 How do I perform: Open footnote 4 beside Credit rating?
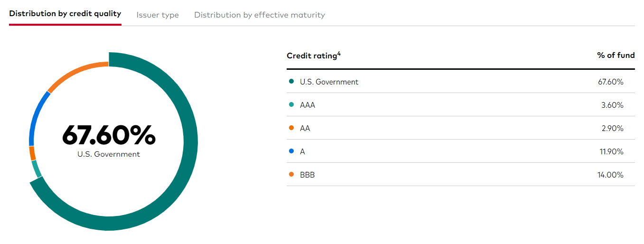click(339, 54)
